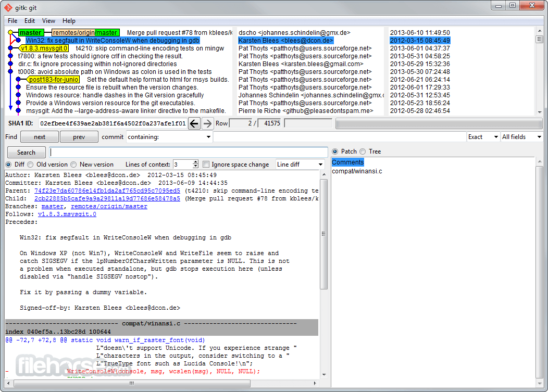This screenshot has height=392, width=548.
Task: Click graph node of Win32 segfault commit
Action: [19, 41]
